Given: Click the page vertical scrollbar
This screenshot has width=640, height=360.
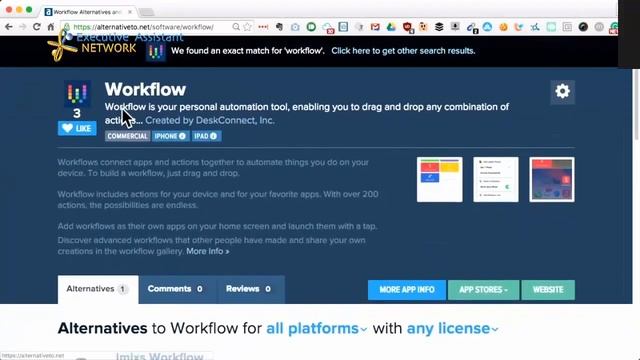Looking at the screenshot, I should click(636, 104).
